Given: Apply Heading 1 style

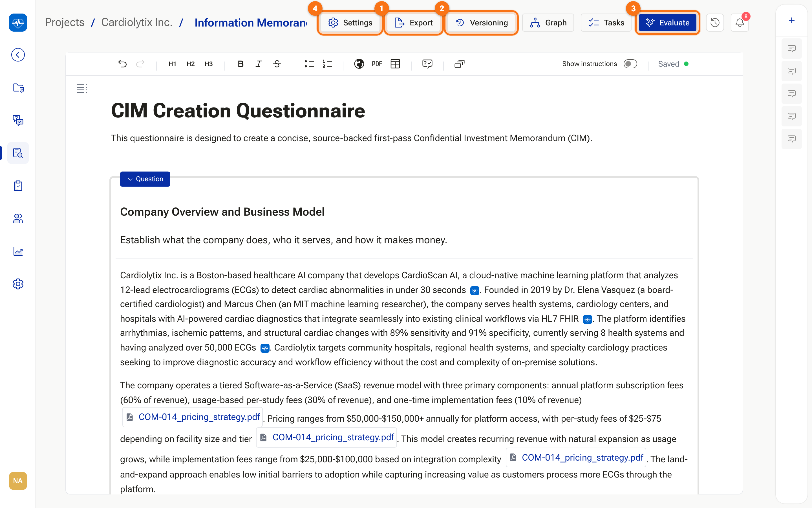Looking at the screenshot, I should (172, 64).
